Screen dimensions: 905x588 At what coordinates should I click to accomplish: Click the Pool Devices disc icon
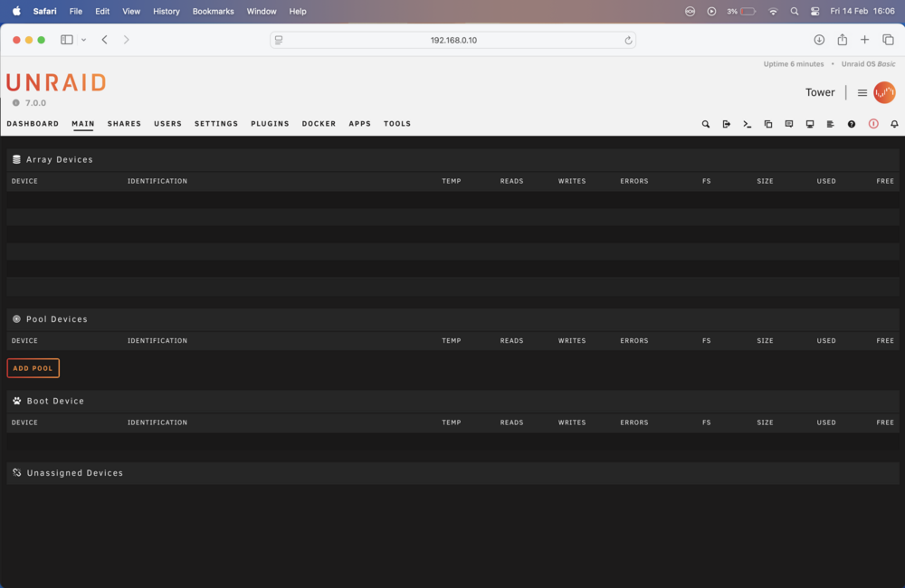point(16,319)
